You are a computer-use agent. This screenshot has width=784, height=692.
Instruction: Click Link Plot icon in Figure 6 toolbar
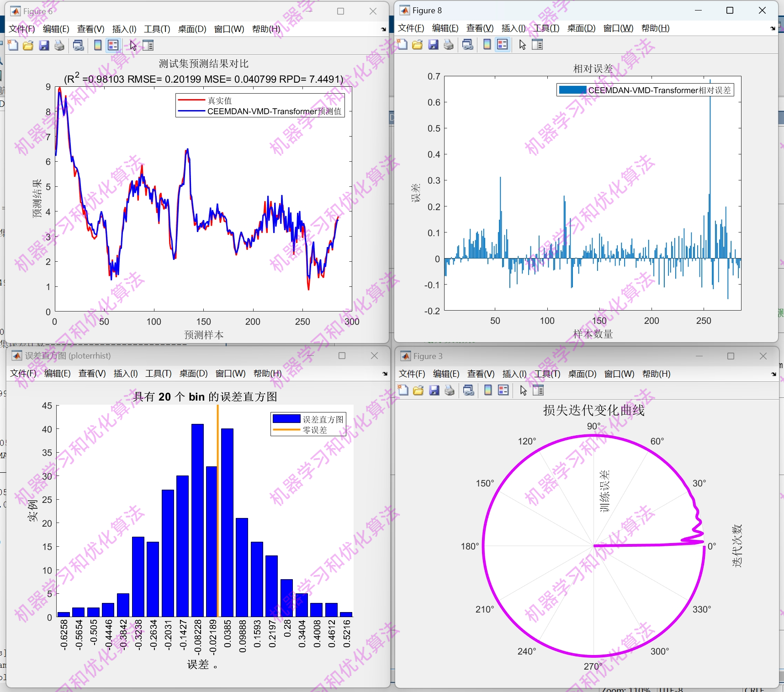click(x=79, y=45)
